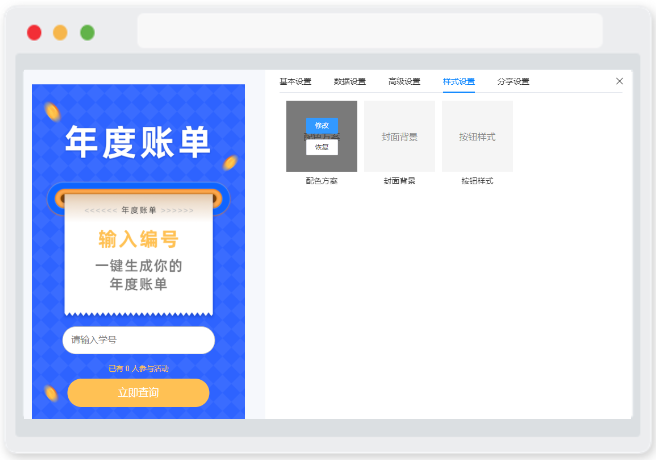The height and width of the screenshot is (460, 656).
Task: Open the 按钮样式 style tile
Action: pos(477,136)
